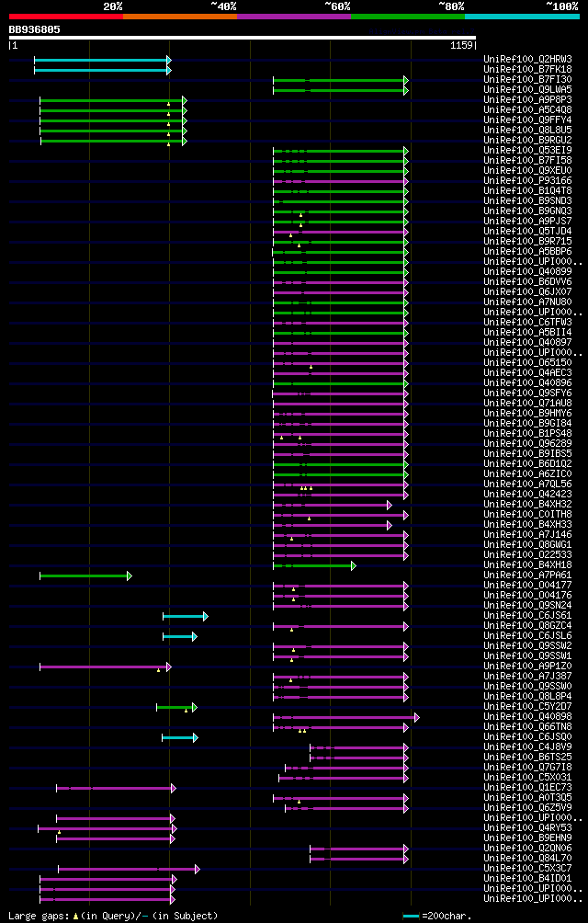Viewport: 588px width, 923px height.
Task: Select label UniRef100_Q1EC73
Action: [527, 787]
